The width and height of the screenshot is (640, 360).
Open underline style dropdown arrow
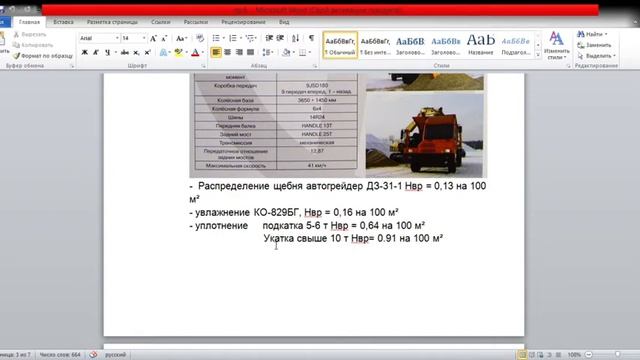click(116, 52)
